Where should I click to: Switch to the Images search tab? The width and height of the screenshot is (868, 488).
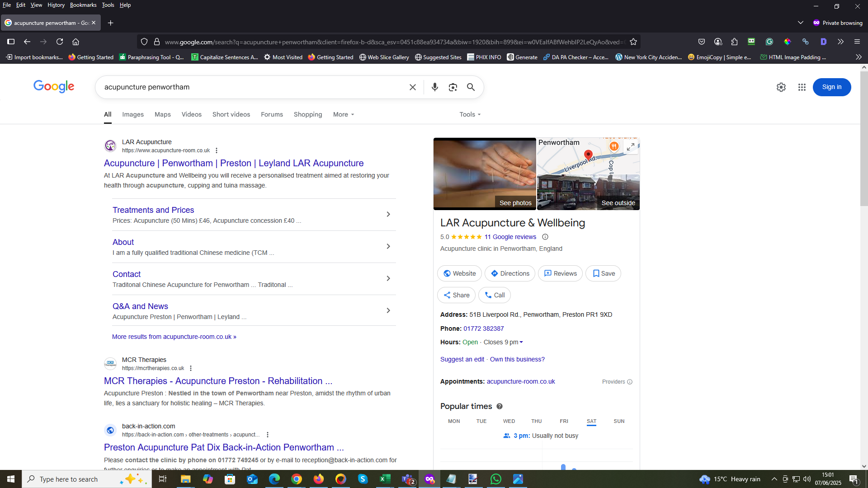point(133,115)
